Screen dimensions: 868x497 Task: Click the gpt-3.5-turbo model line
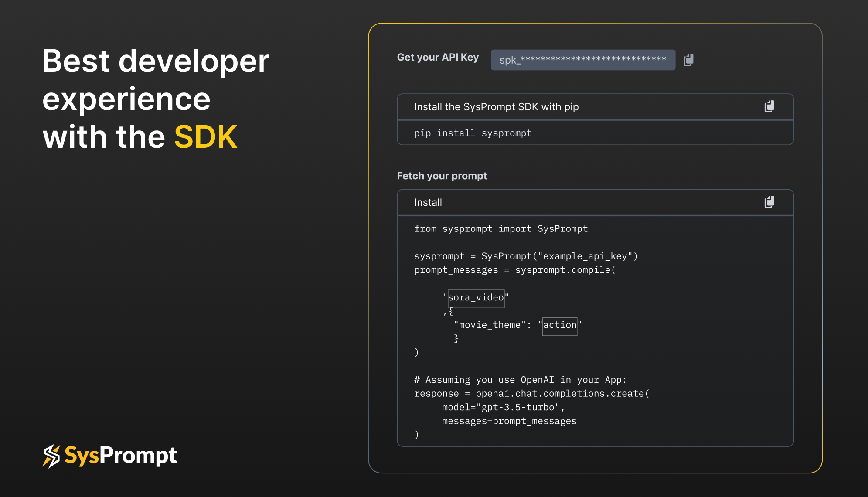[x=503, y=408]
